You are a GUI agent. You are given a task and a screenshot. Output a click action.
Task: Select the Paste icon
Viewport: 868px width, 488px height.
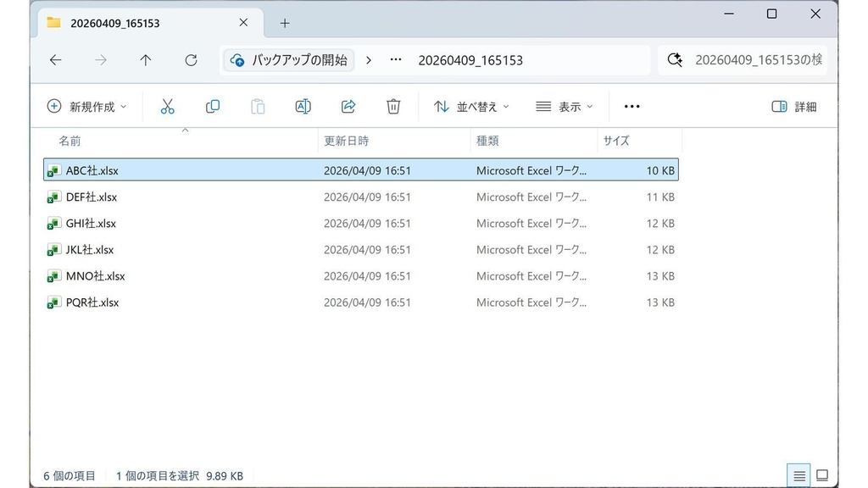258,106
